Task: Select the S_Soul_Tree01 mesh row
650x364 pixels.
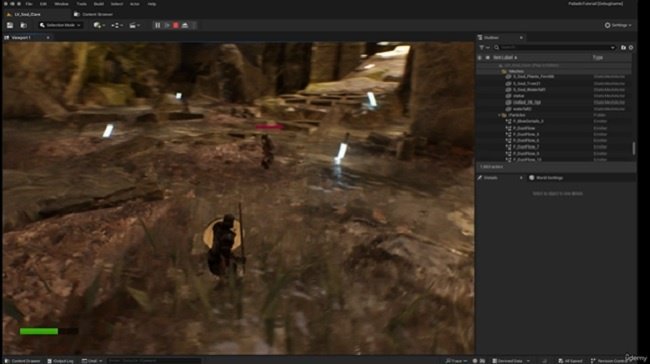Action: coord(555,83)
